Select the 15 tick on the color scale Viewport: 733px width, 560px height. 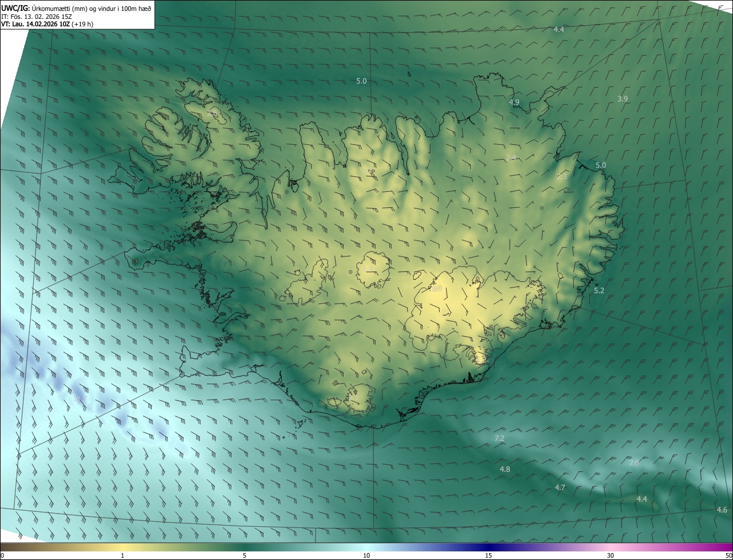tap(488, 556)
